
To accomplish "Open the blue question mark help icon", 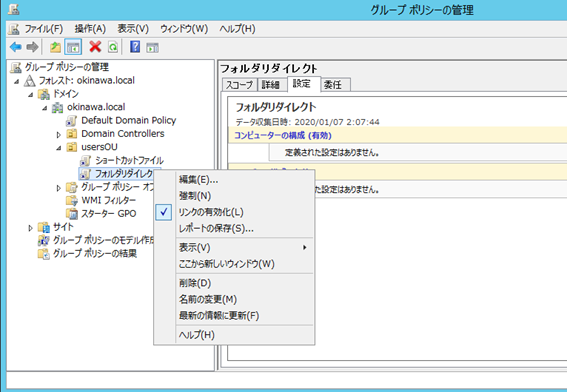I will pyautogui.click(x=135, y=47).
